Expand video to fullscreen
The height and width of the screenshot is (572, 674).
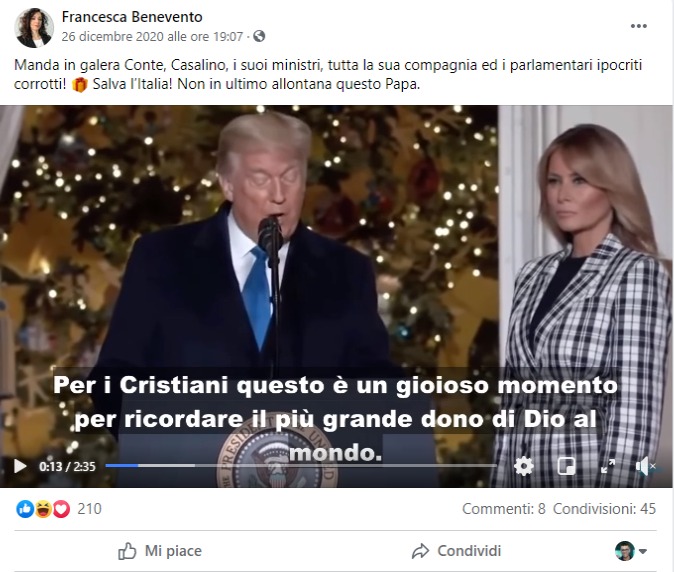point(608,466)
